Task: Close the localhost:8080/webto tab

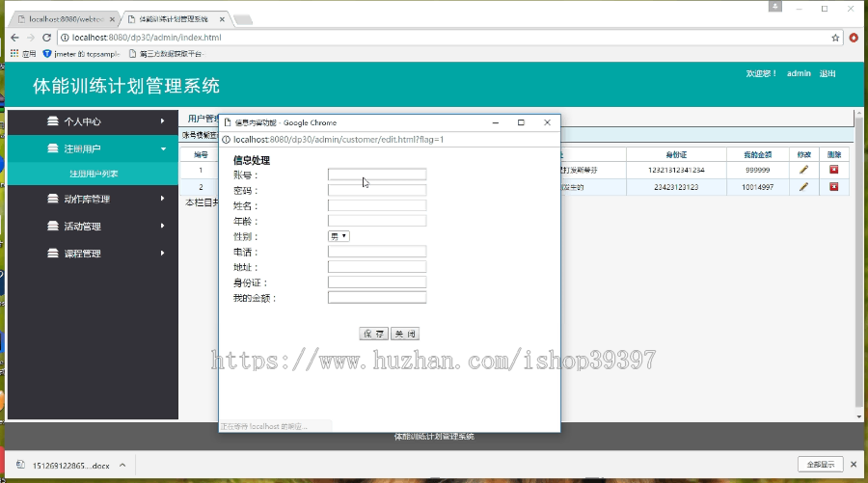Action: (x=112, y=19)
